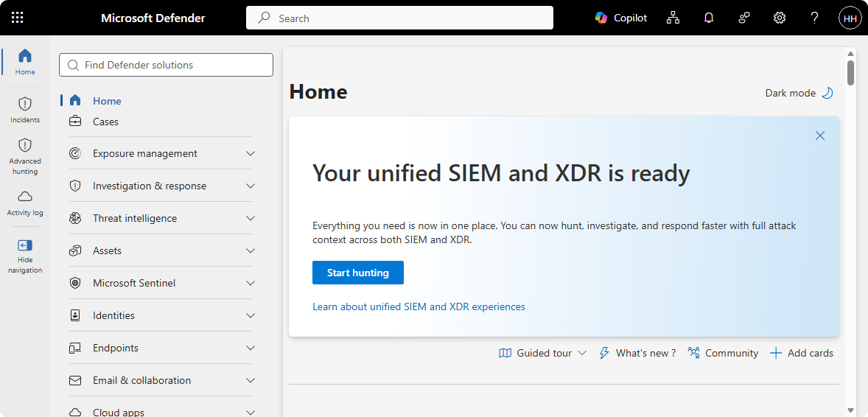Click the scroll up arrow of page
This screenshot has width=868, height=417.
851,53
